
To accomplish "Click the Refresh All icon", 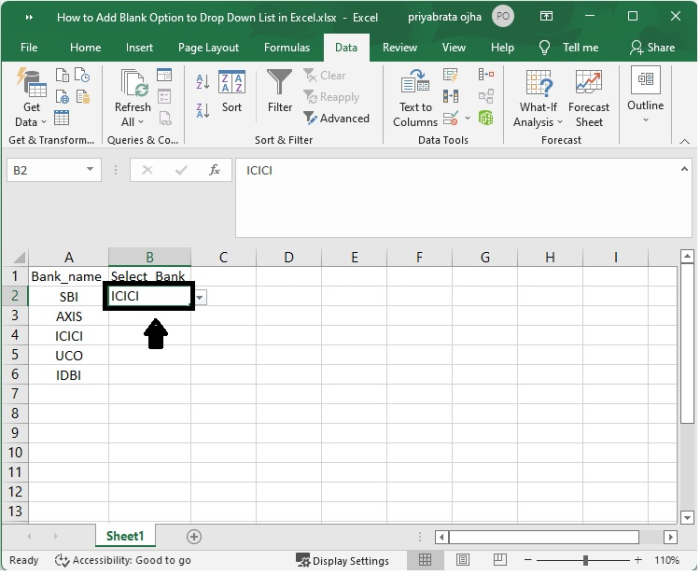I will click(133, 97).
